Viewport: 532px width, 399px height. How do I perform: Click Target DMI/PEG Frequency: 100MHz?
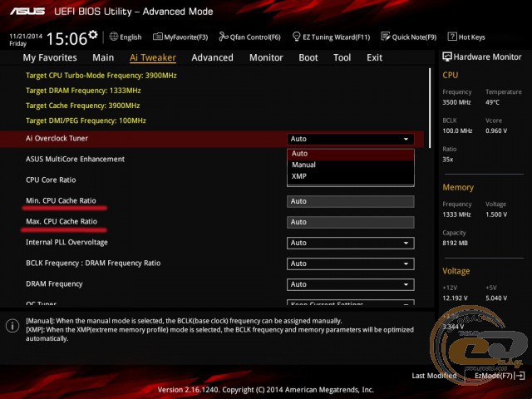pos(86,121)
